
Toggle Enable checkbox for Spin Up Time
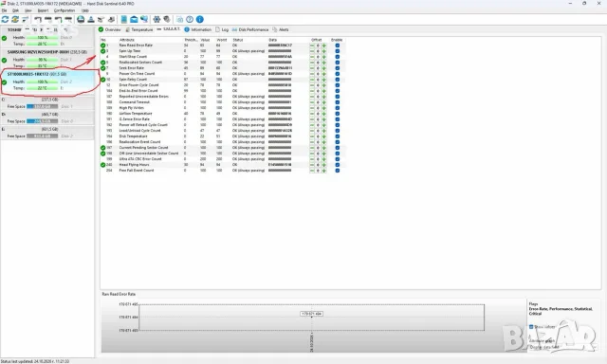point(338,51)
